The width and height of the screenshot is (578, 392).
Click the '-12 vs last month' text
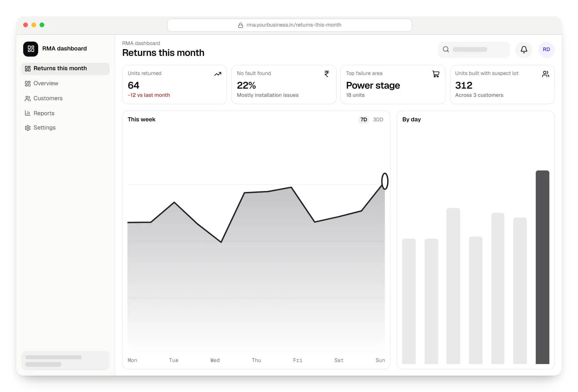tap(149, 95)
